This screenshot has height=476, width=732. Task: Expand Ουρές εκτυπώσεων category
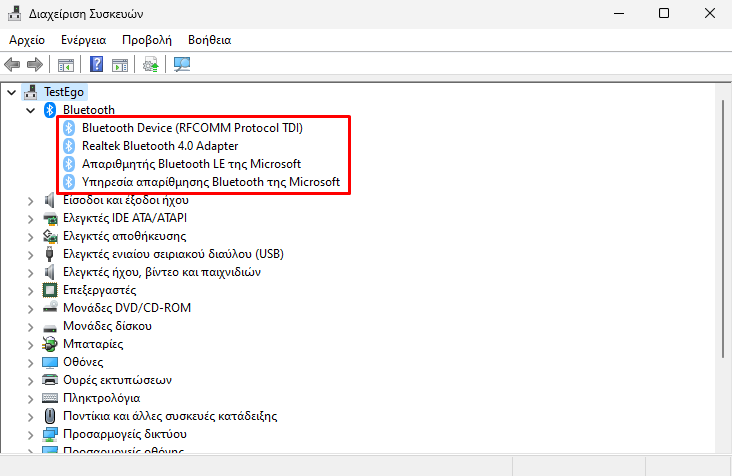(30, 381)
